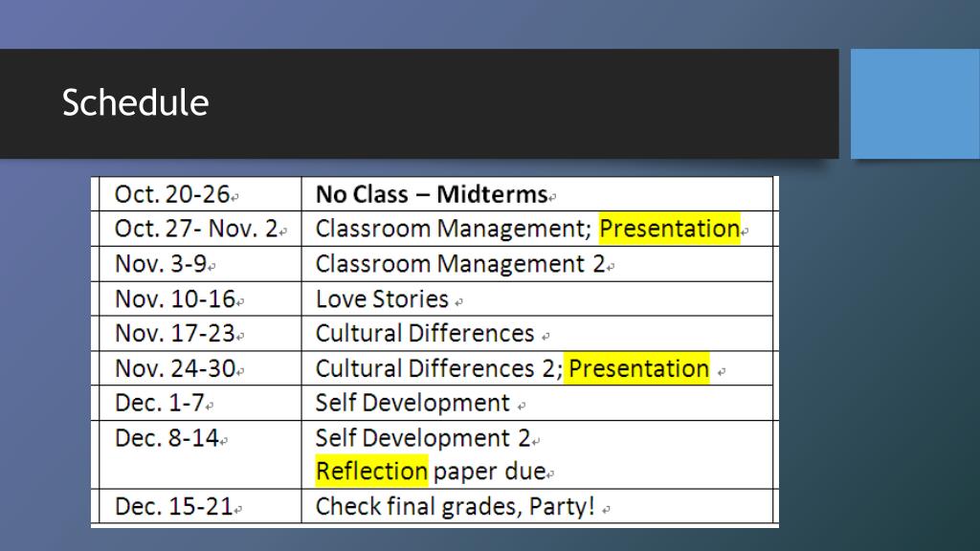Click the Self Development text in Dec. 1-7 row

pyautogui.click(x=412, y=403)
